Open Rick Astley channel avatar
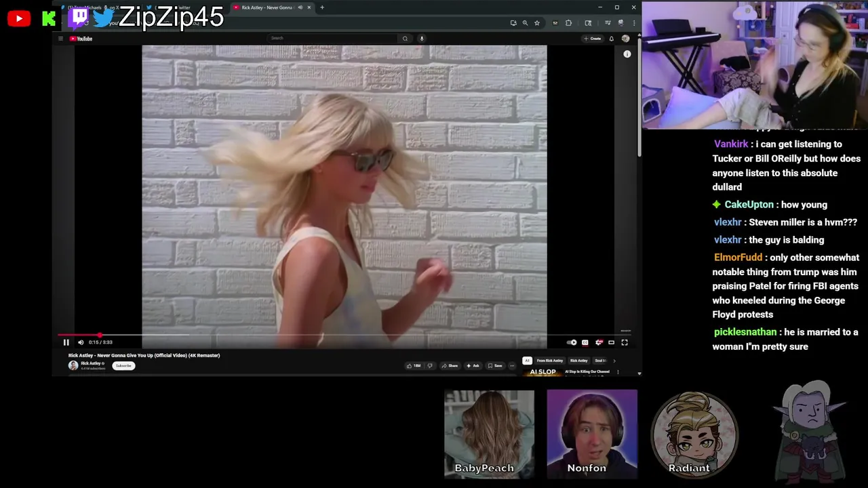This screenshot has height=488, width=868. tap(73, 365)
